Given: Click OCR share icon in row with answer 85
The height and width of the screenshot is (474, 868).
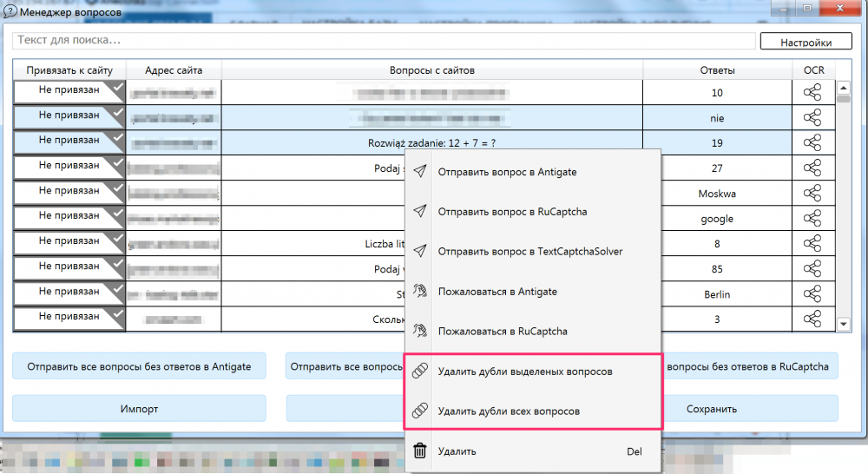Looking at the screenshot, I should (x=812, y=268).
